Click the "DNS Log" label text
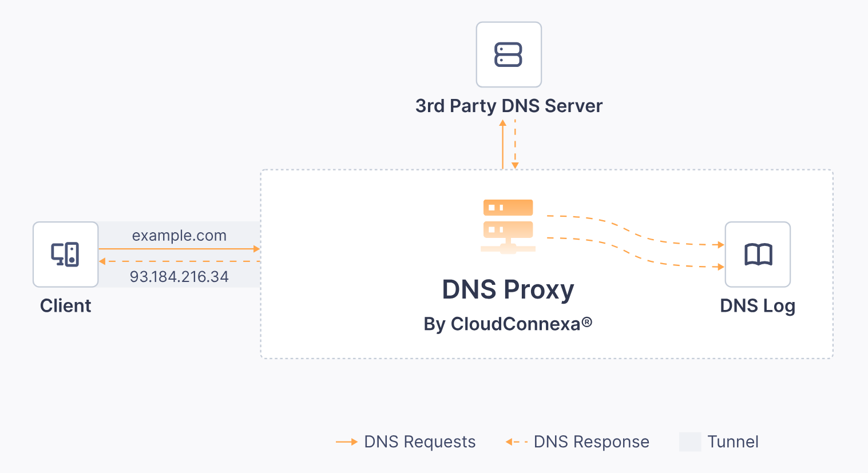Image resolution: width=868 pixels, height=473 pixels. tap(758, 306)
